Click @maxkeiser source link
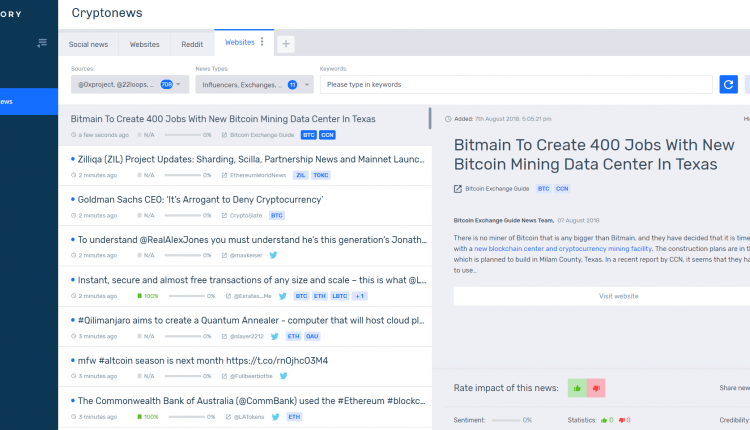Image resolution: width=750 pixels, height=430 pixels. (246, 255)
